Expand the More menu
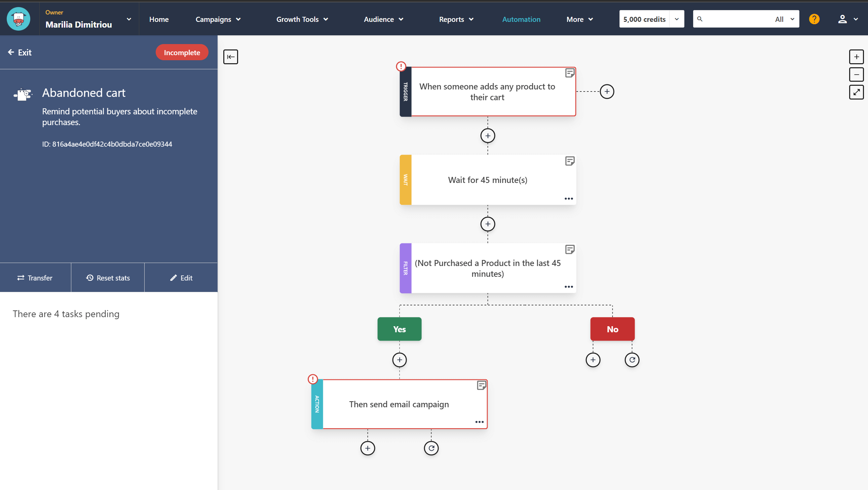Image resolution: width=868 pixels, height=490 pixels. 579,19
